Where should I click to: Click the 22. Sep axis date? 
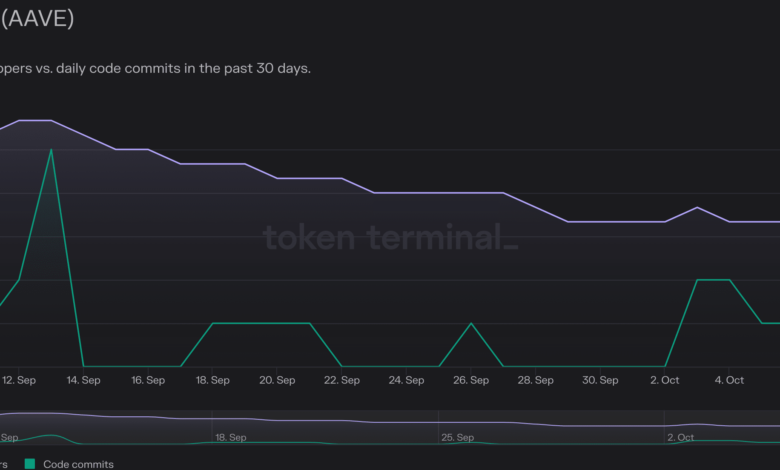click(x=342, y=380)
